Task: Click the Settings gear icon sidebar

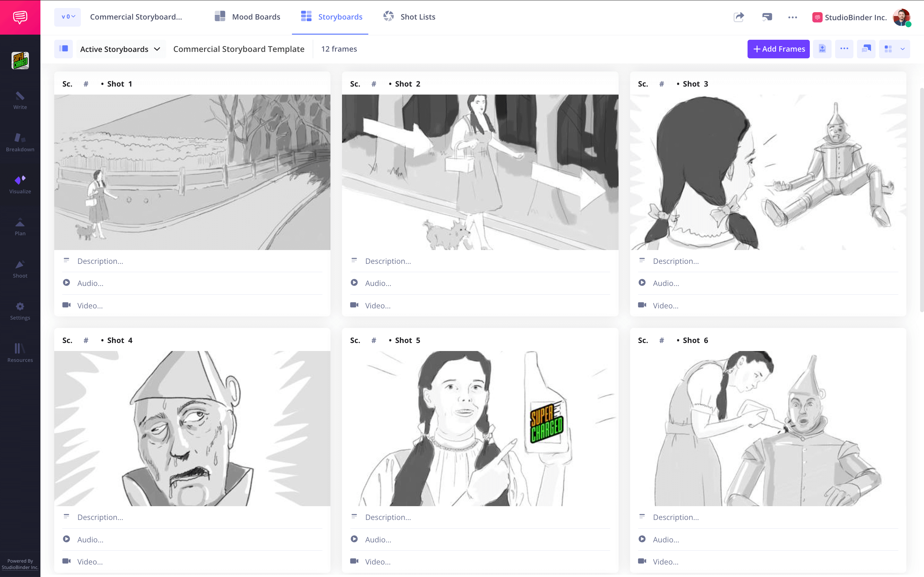Action: [x=20, y=306]
